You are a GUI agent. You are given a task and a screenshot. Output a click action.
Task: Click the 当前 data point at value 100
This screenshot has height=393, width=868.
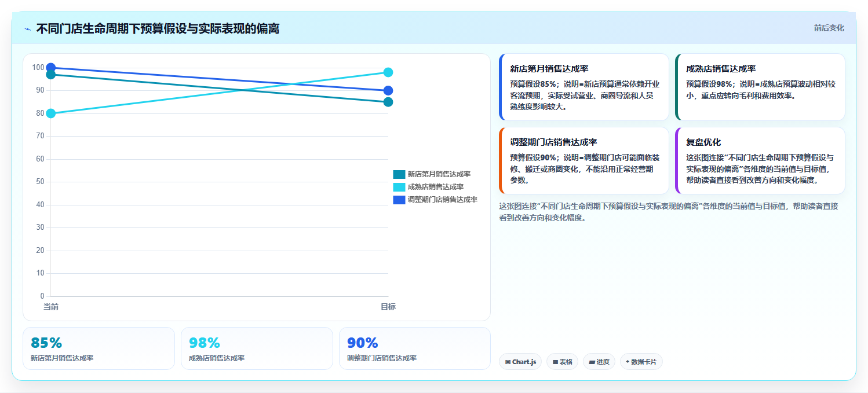[51, 68]
